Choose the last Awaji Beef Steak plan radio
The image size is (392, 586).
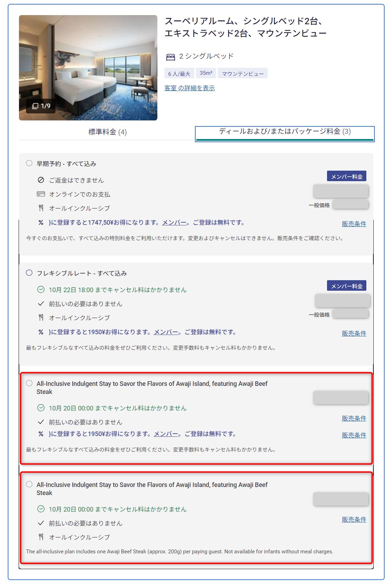[29, 484]
